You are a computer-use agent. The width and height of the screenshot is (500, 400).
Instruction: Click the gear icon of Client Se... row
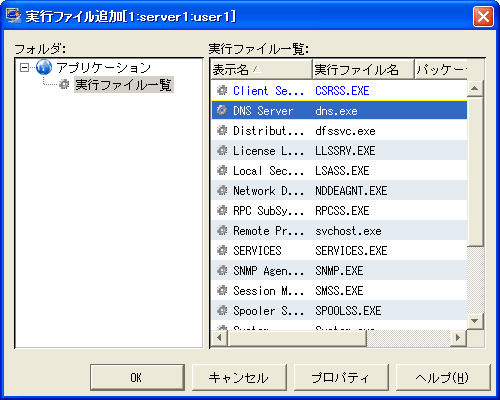pos(222,90)
